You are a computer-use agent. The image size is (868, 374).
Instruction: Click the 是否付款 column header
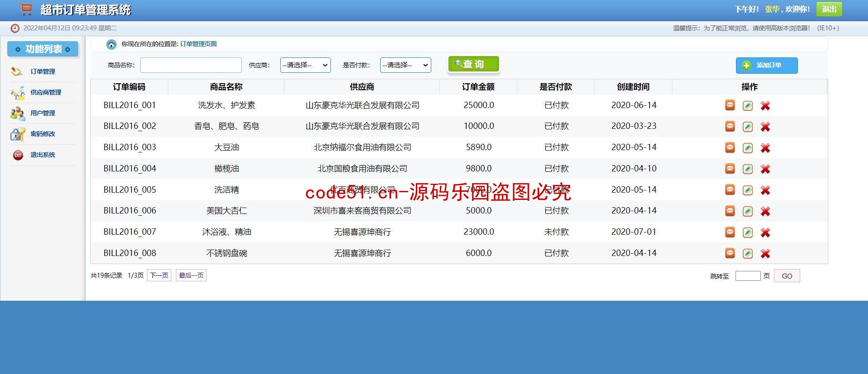556,87
